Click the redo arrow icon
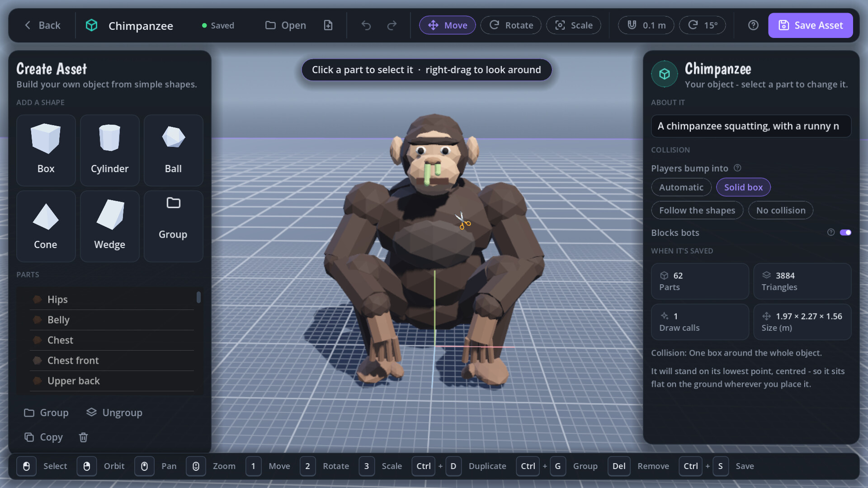 [x=392, y=25]
